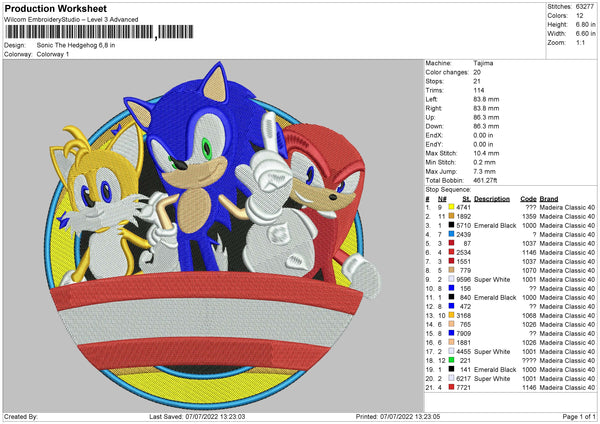Select the Max Jump value 7.3 mm
600x424 pixels.
click(484, 171)
